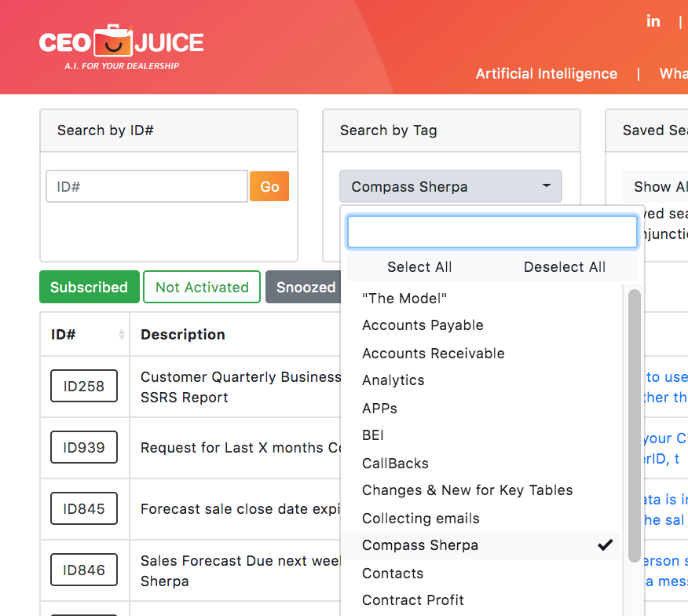The image size is (688, 616).
Task: Click the Not Activated filter button
Action: click(202, 287)
